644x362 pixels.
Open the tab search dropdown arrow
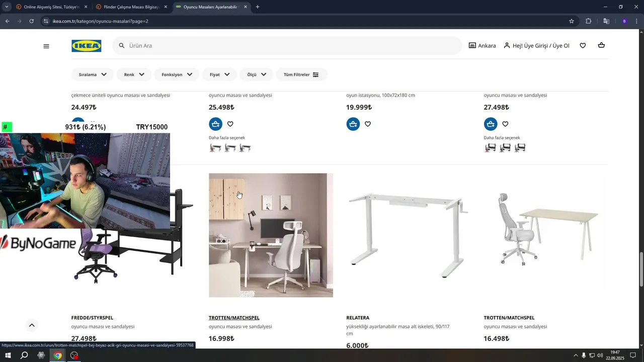[x=7, y=7]
